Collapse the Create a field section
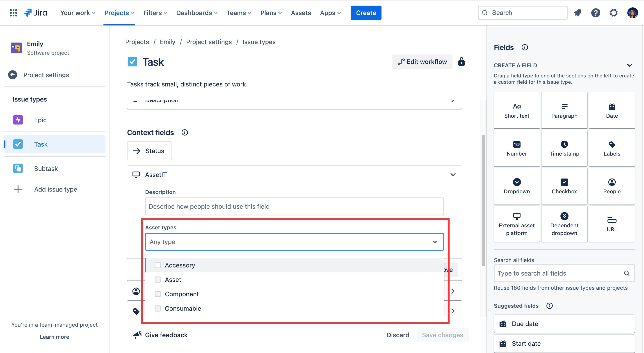The width and height of the screenshot is (644, 353). pos(630,66)
